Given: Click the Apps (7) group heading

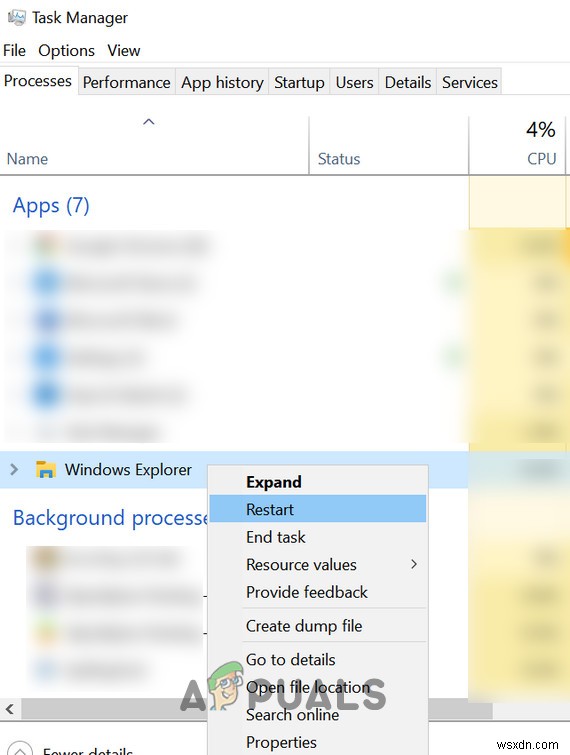Looking at the screenshot, I should (51, 206).
